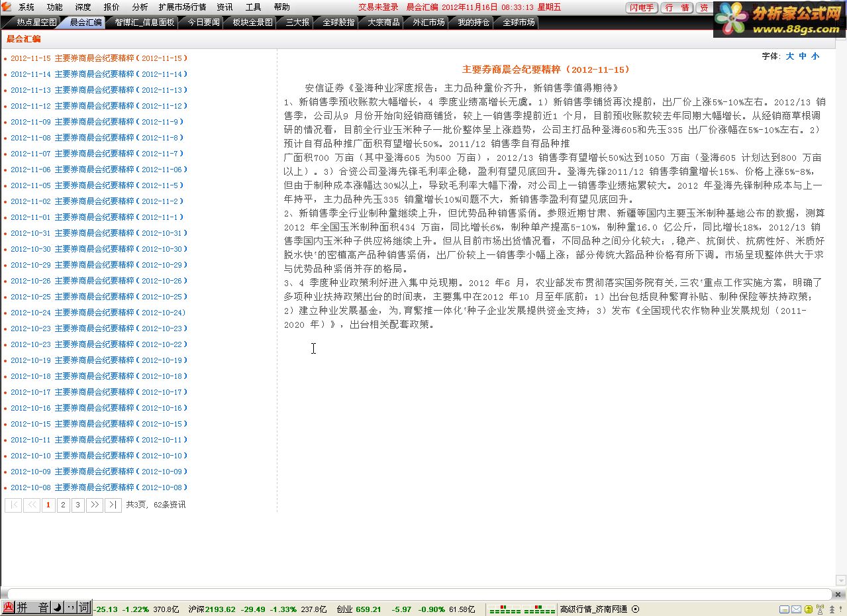The width and height of the screenshot is (847, 616).
Task: Open the 分析 menu
Action: point(140,7)
